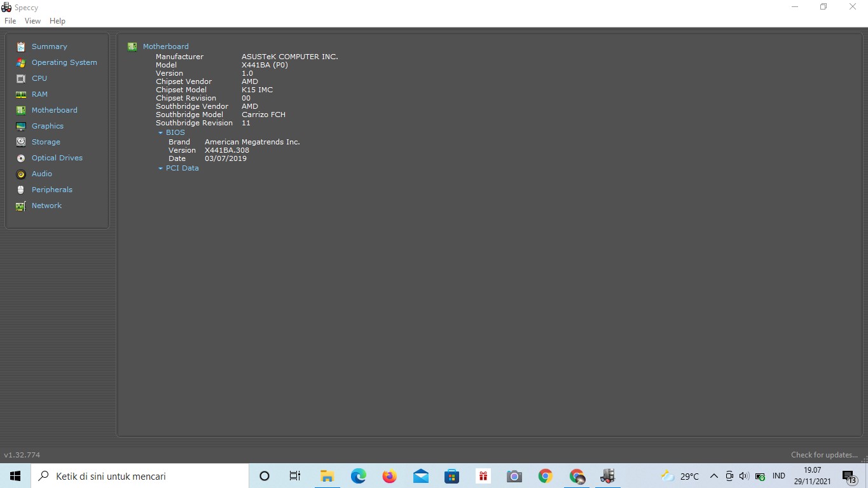The image size is (868, 488).
Task: Click the Graphics monitor icon
Action: (21, 126)
